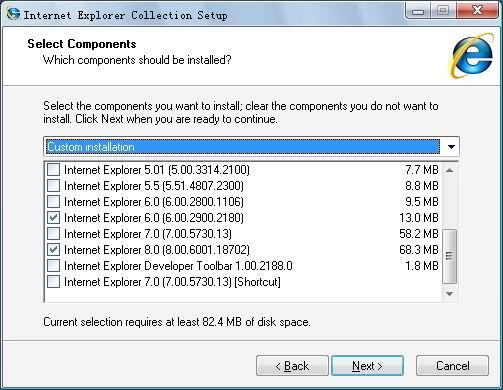The height and width of the screenshot is (390, 503).
Task: Check the Internet Explorer 5.01 checkbox
Action: click(x=53, y=170)
